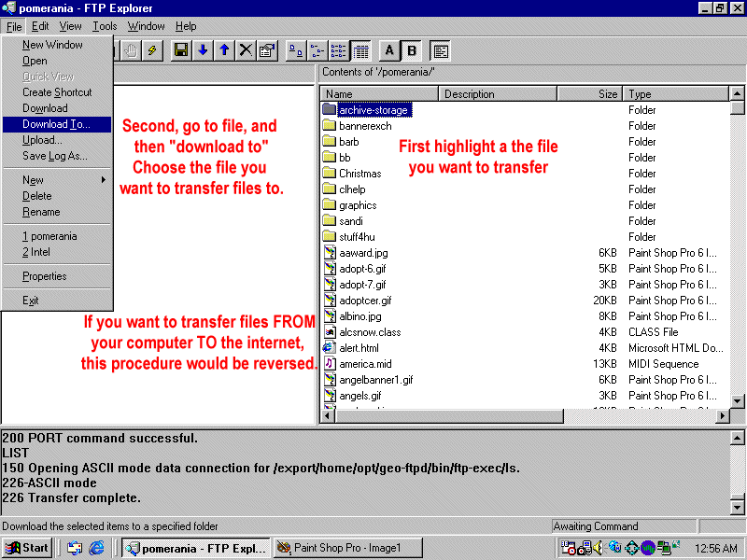Select 'Save Log As...' menu entry

tap(54, 156)
